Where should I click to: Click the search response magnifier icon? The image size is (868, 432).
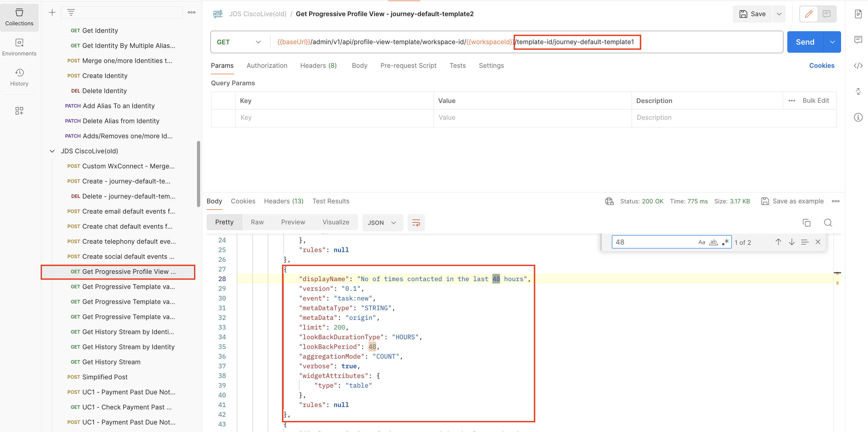(828, 222)
